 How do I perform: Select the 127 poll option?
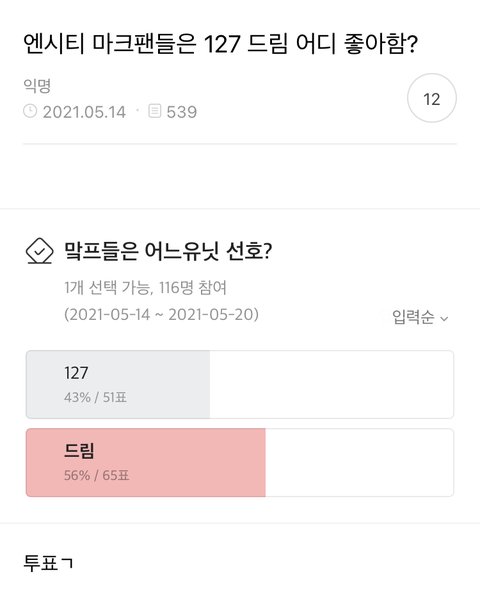click(240, 384)
